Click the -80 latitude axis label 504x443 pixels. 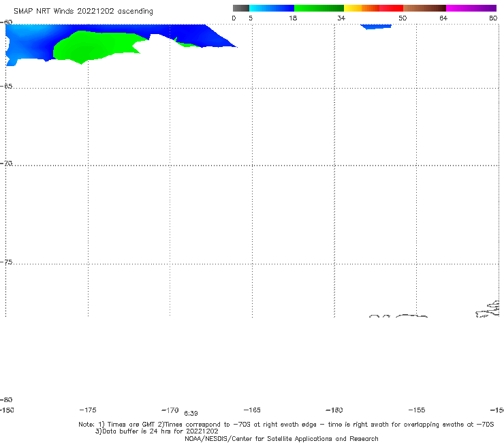click(x=6, y=399)
